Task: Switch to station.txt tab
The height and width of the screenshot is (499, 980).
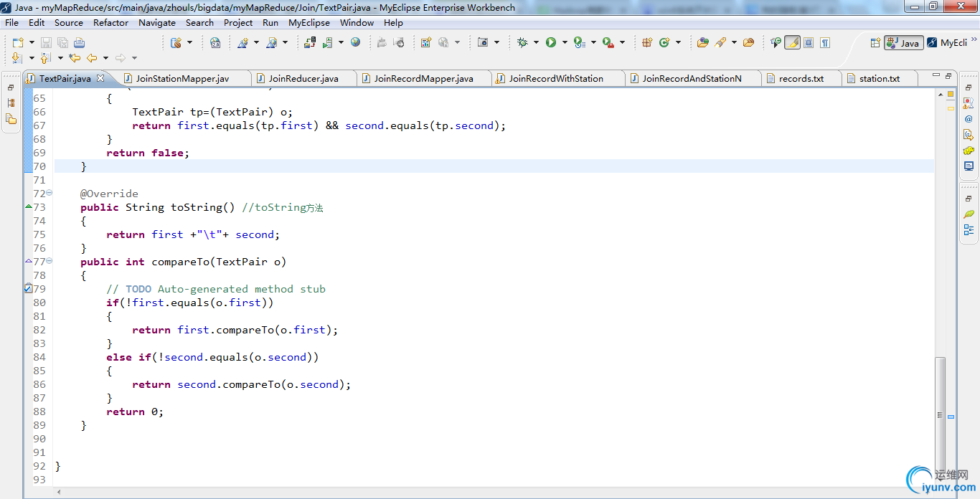Action: tap(879, 78)
